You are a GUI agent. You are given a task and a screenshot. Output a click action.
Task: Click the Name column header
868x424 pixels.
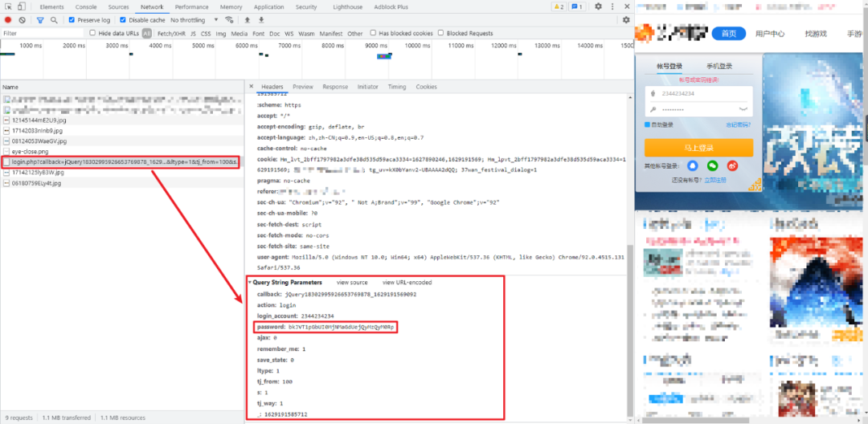pyautogui.click(x=122, y=87)
